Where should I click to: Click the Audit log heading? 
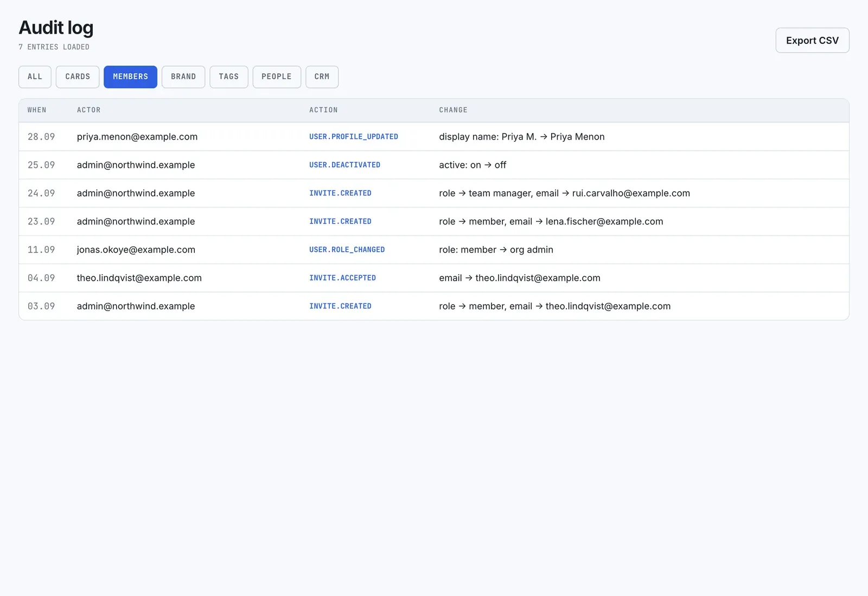coord(56,28)
